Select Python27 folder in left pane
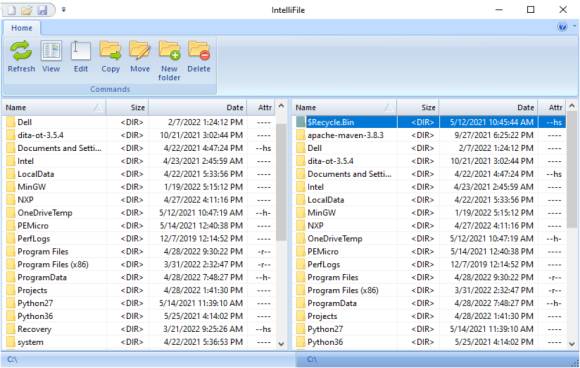Viewport: 580px width, 368px height. pyautogui.click(x=140, y=303)
